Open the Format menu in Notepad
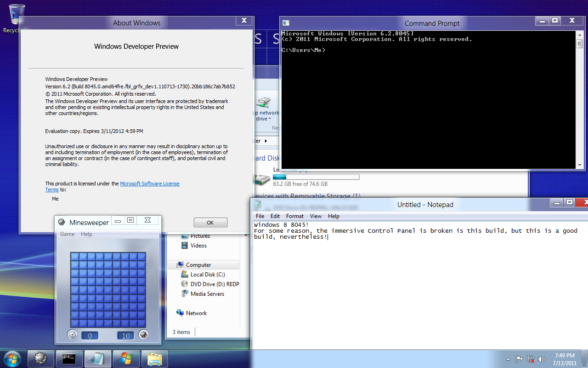588x368 pixels. (x=294, y=216)
